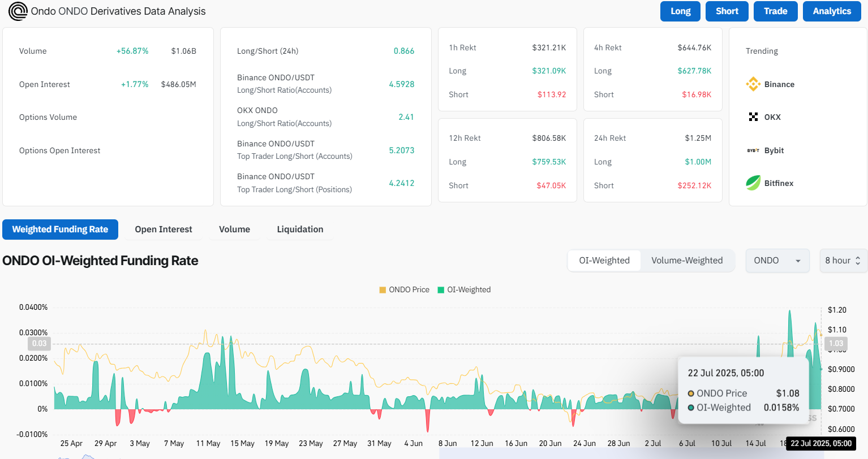Click Open Interest $486.05M value
This screenshot has height=459, width=868.
pyautogui.click(x=179, y=84)
